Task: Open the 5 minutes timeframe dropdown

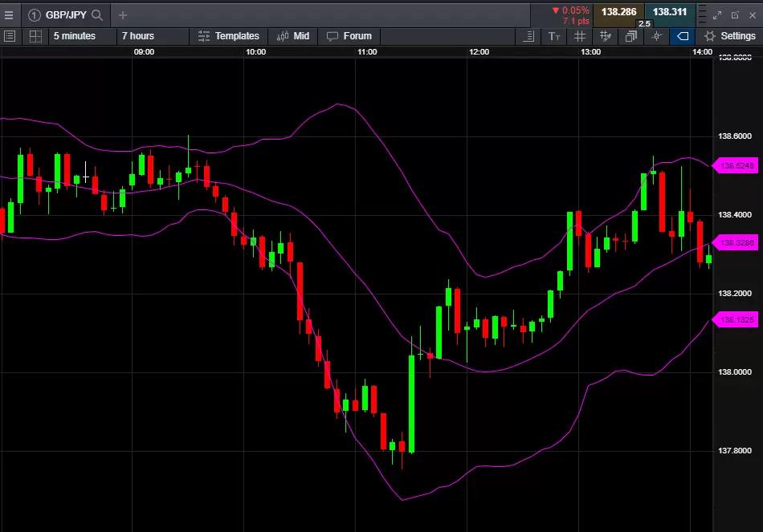Action: [x=72, y=36]
